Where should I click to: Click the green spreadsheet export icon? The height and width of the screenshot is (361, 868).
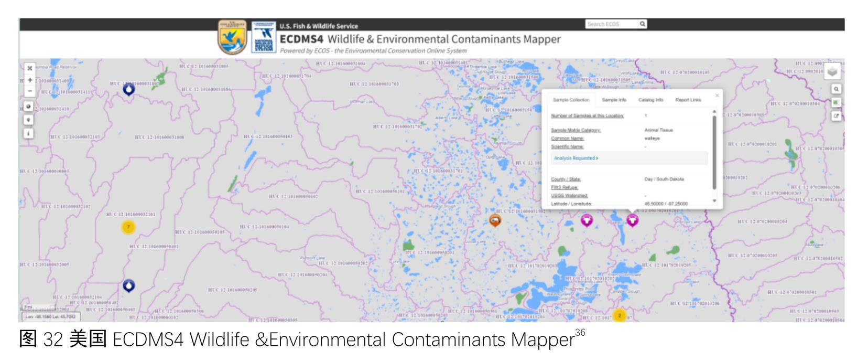tap(836, 102)
